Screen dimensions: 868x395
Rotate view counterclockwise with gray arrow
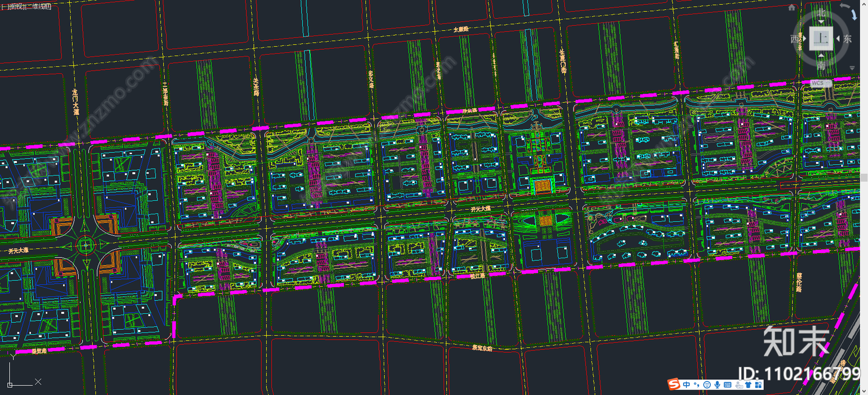(x=844, y=6)
